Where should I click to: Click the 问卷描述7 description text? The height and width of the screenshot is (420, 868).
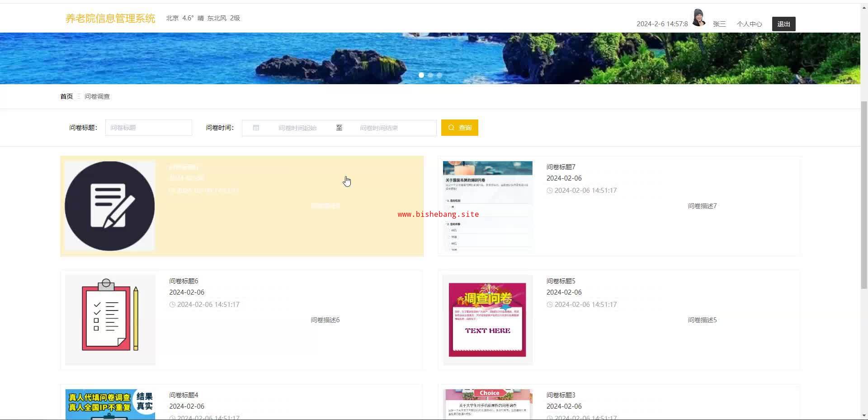point(703,206)
